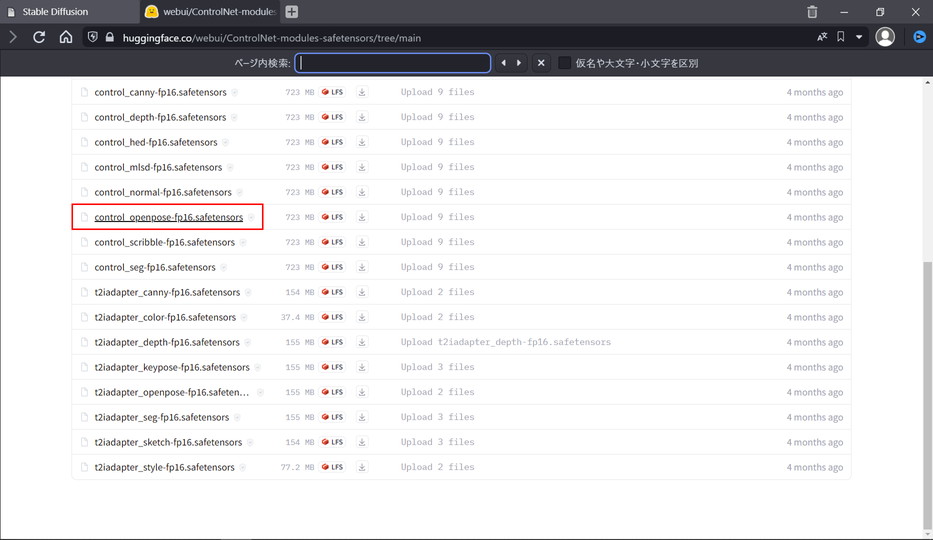Download control_canny-fp16.safetensors via its download icon
This screenshot has width=933, height=540.
click(362, 92)
